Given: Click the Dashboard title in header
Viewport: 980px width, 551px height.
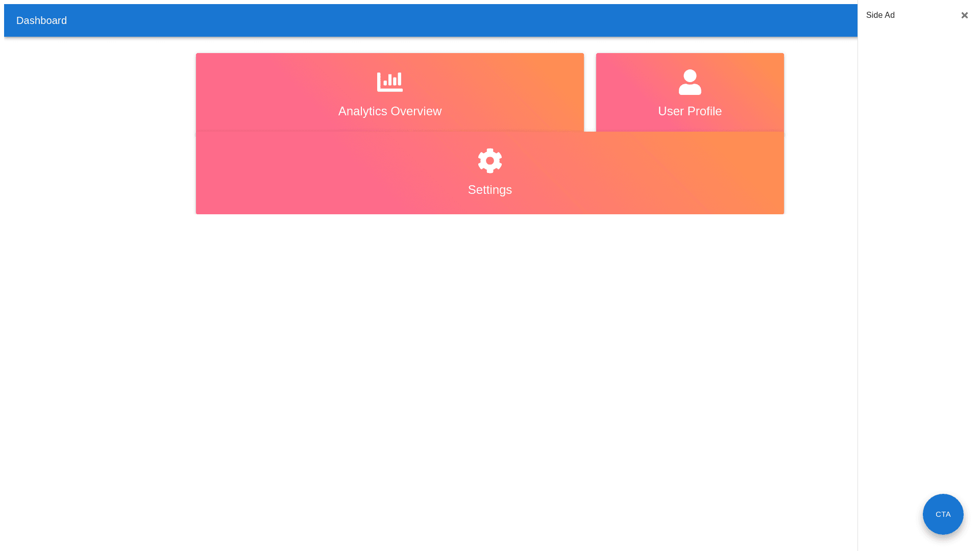Looking at the screenshot, I should 41,20.
